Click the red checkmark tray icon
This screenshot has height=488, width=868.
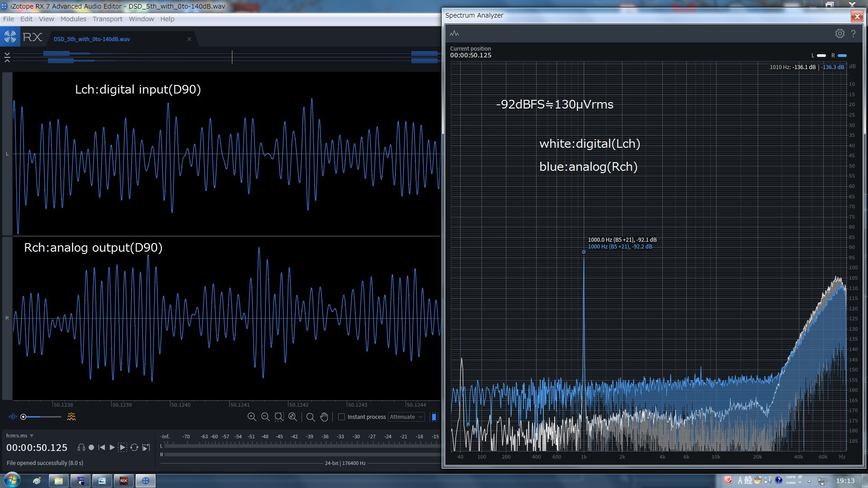(728, 480)
